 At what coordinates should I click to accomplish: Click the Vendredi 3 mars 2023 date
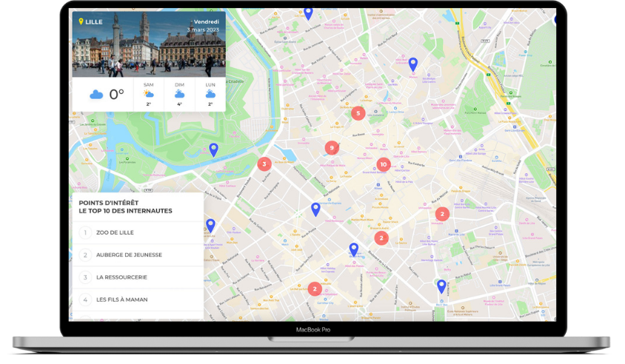coord(207,25)
